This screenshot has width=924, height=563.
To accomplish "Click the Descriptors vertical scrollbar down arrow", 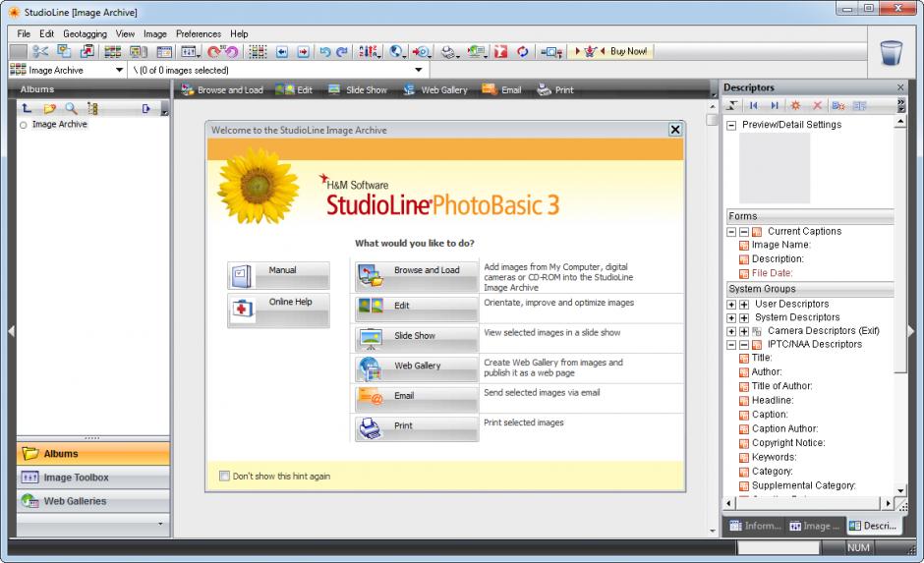I will 899,490.
